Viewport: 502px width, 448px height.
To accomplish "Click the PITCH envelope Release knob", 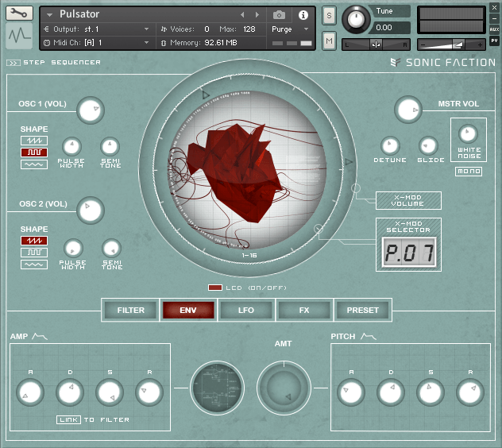I will pyautogui.click(x=470, y=392).
